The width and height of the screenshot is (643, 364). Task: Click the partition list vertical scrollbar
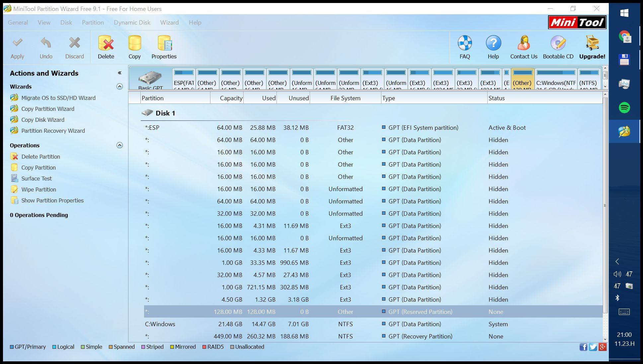605,205
